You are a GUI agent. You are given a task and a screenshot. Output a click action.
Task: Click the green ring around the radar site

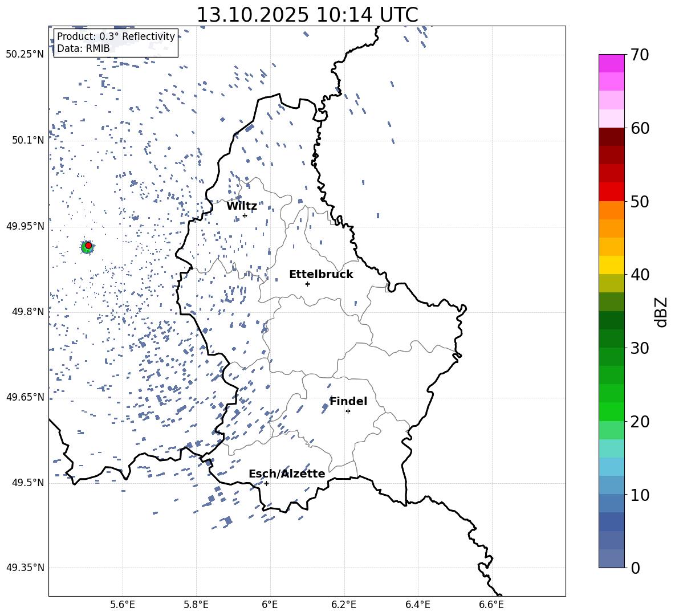[x=84, y=248]
